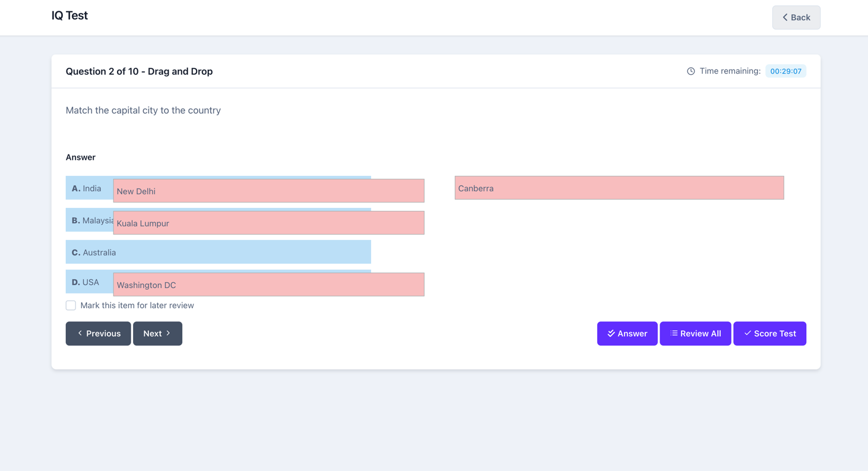Select the Kuala Lumpur answer card

pyautogui.click(x=268, y=223)
